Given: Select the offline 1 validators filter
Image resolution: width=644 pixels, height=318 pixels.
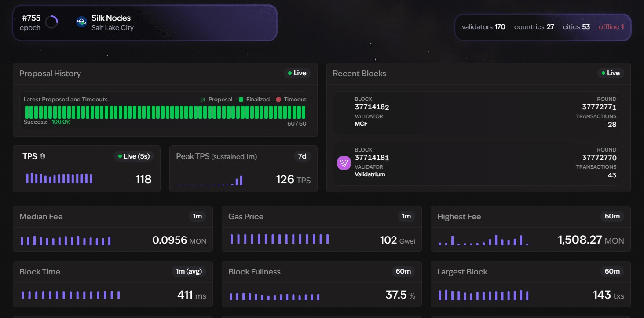Looking at the screenshot, I should 611,27.
